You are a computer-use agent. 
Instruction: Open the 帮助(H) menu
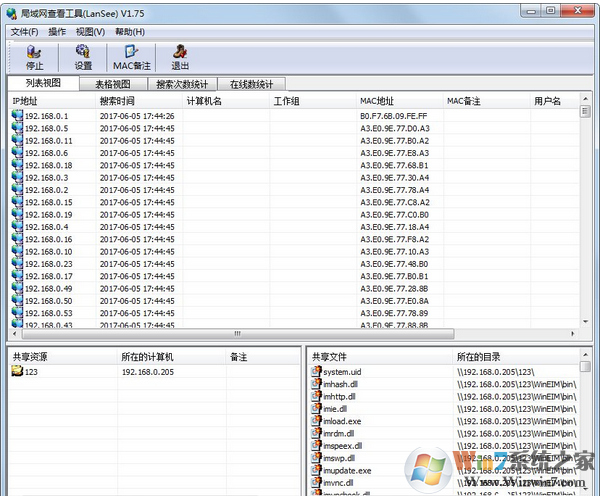(x=130, y=32)
